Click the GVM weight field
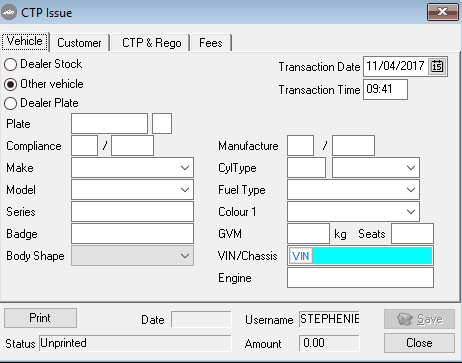Screen dimensions: 462x363 tap(308, 234)
